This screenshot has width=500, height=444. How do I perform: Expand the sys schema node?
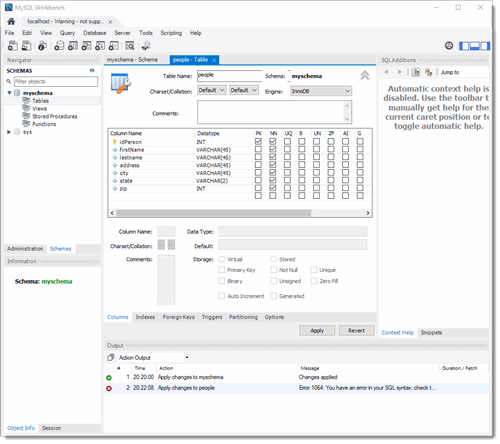tap(9, 132)
